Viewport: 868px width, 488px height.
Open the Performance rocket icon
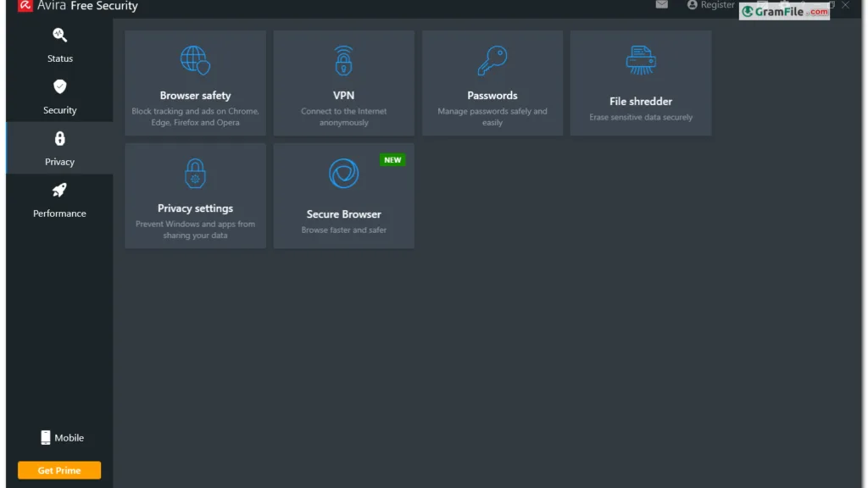click(59, 191)
